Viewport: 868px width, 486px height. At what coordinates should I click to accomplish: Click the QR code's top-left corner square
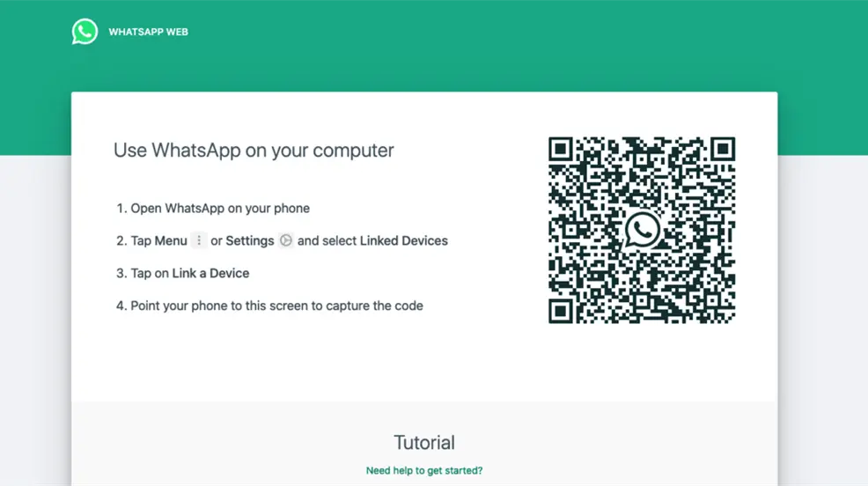562,150
